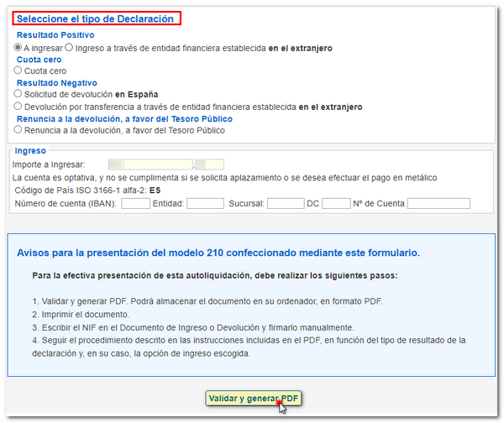
Task: Click the 'Seleccione el tipo de Declaración' heading
Action: 96,18
